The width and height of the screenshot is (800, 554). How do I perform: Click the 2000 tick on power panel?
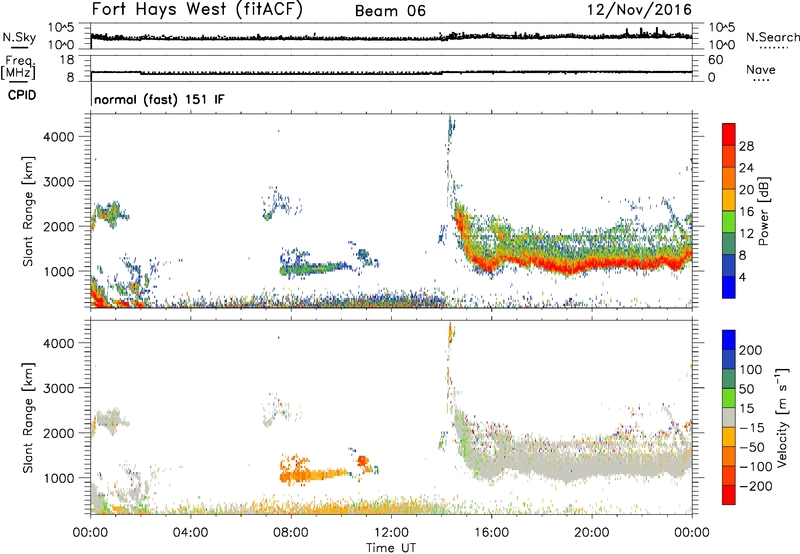coord(59,226)
